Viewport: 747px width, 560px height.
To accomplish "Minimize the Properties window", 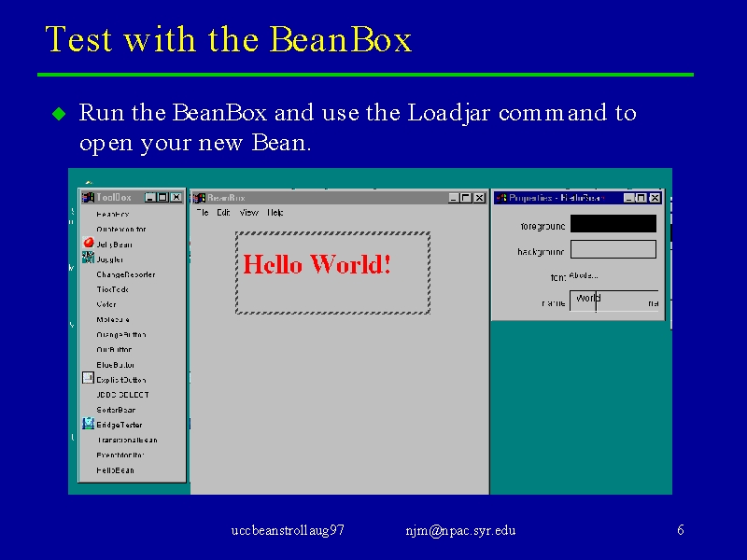I will tap(628, 198).
